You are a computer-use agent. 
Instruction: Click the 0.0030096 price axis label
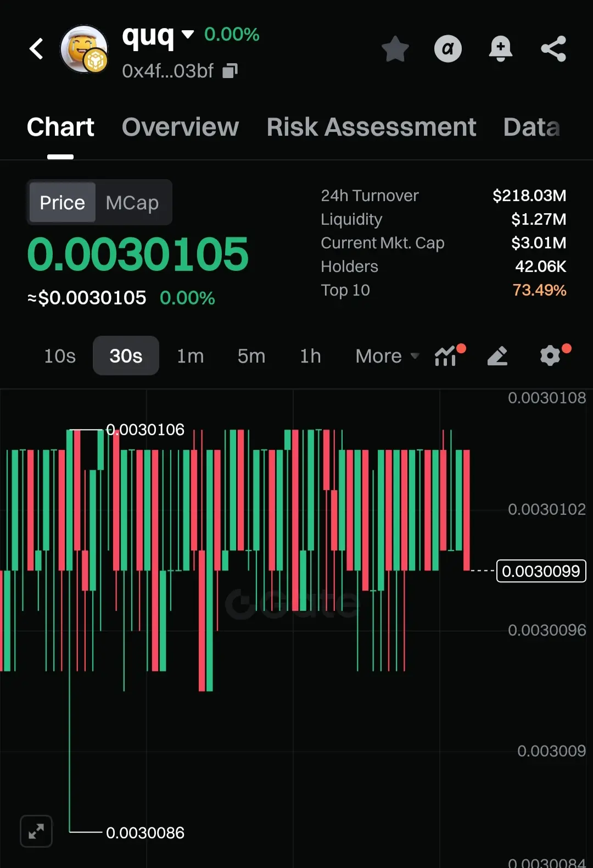tap(547, 630)
